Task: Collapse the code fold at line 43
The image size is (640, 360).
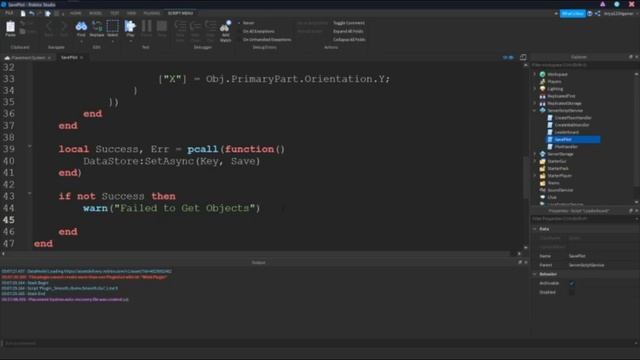Action: coord(29,193)
